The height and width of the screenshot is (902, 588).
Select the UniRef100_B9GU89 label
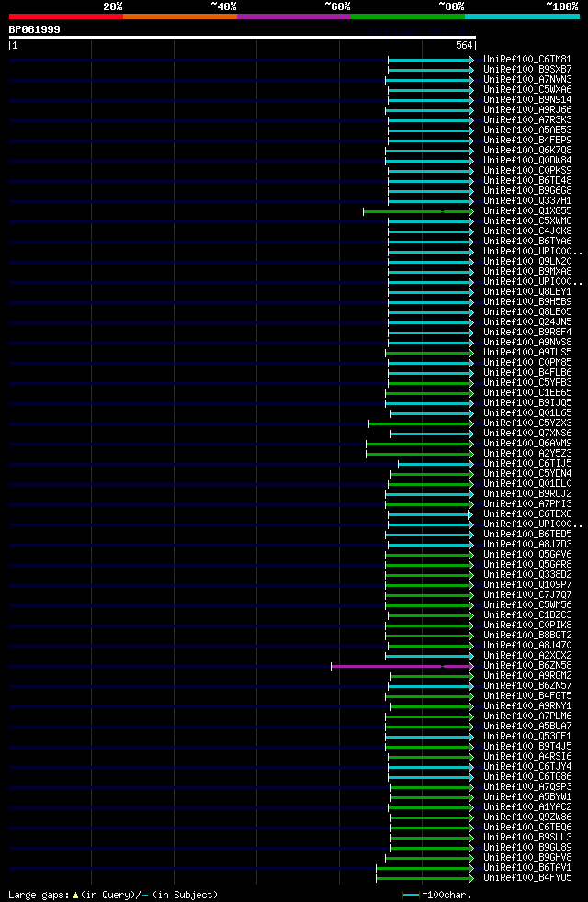tap(527, 848)
